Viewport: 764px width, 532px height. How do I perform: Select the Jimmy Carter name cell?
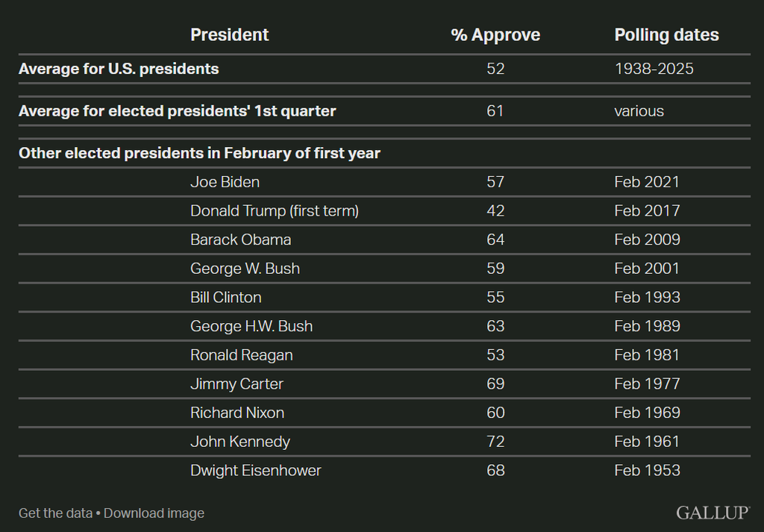pos(237,384)
